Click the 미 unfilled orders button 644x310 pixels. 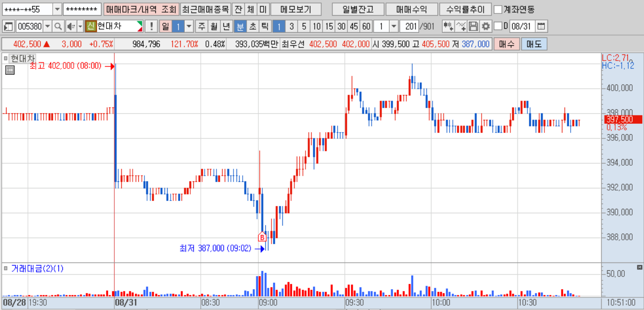click(x=262, y=9)
